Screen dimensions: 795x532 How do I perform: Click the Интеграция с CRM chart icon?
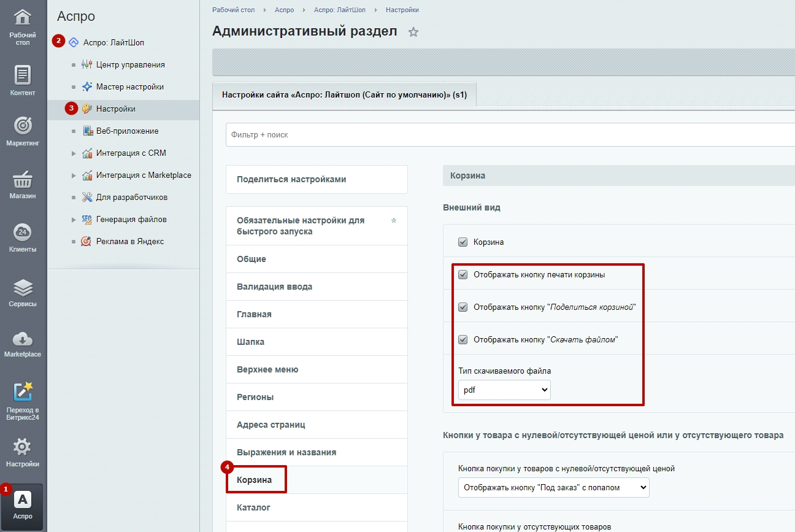87,153
